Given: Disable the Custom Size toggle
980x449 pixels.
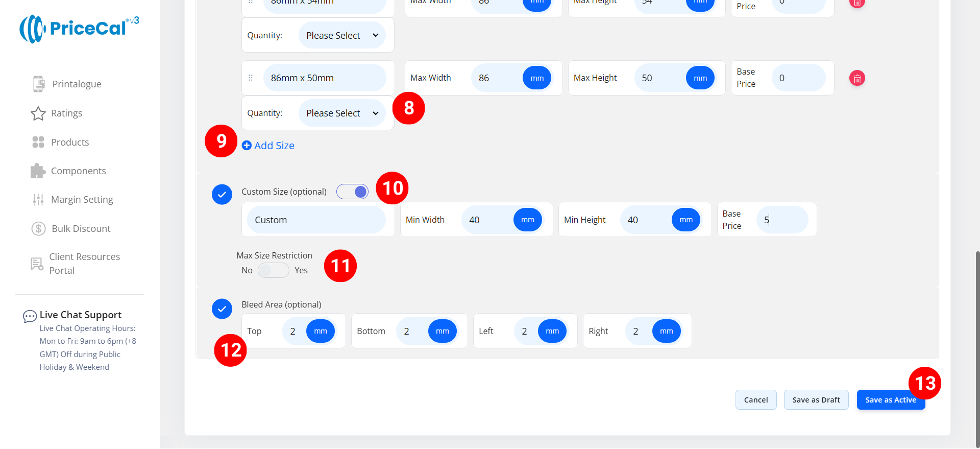Looking at the screenshot, I should (352, 192).
